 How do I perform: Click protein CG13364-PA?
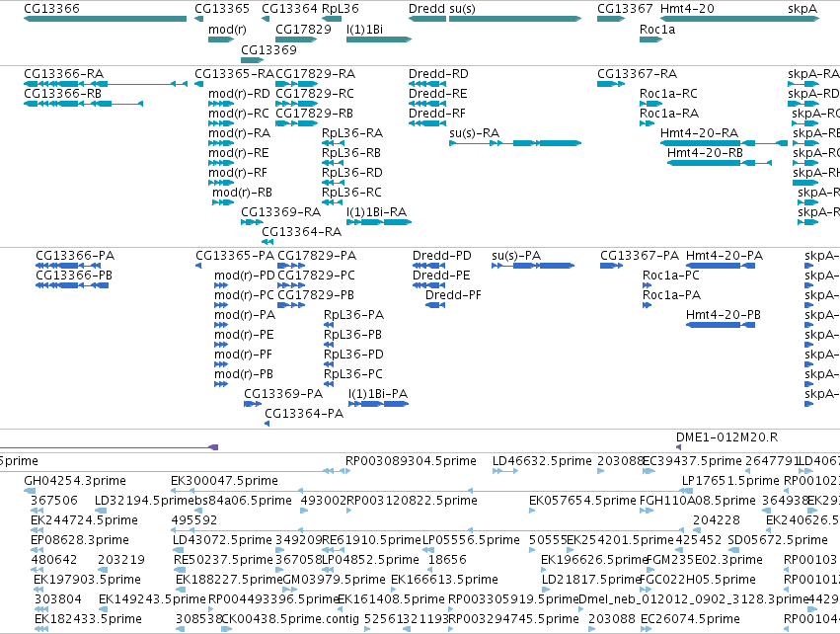coord(267,424)
